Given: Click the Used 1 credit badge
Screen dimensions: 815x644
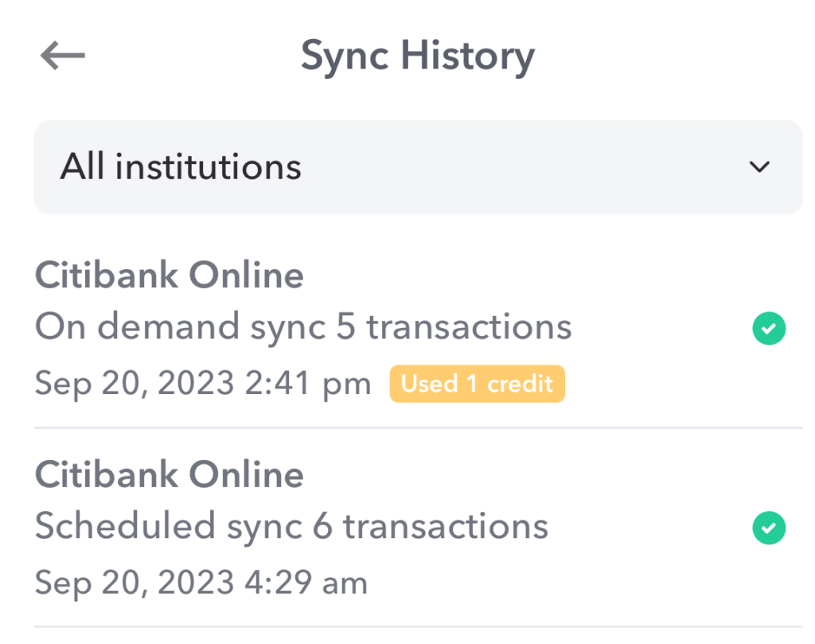Looking at the screenshot, I should tap(477, 383).
